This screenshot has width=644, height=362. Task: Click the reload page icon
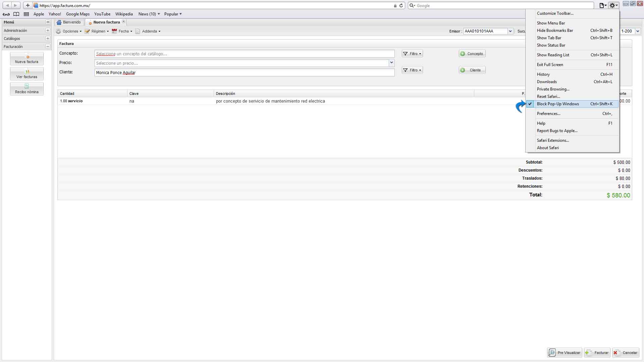pos(401,6)
